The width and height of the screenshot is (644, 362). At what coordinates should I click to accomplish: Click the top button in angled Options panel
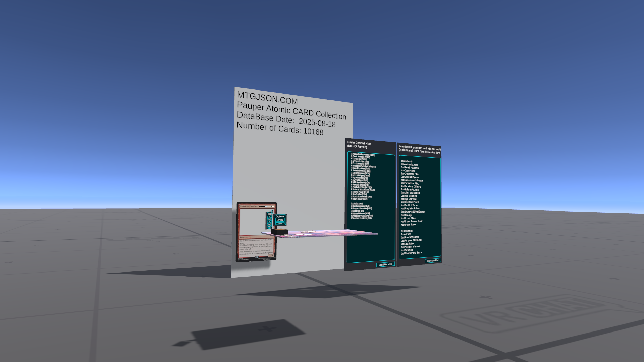(269, 217)
